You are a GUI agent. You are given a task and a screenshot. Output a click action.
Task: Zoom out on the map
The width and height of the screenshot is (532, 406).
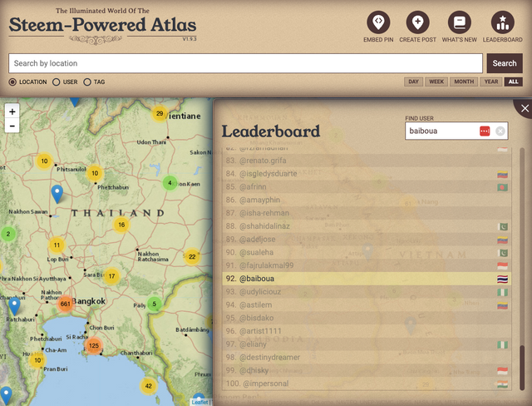12,126
